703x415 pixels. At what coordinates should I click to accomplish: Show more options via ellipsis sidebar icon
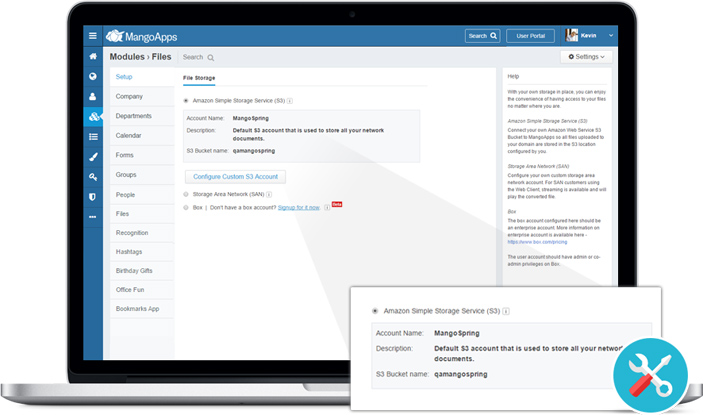tap(92, 217)
